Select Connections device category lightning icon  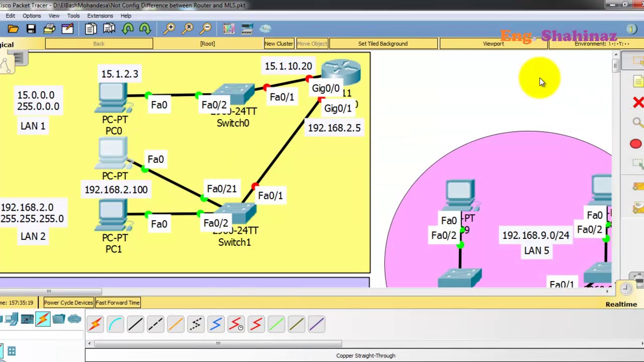[43, 319]
